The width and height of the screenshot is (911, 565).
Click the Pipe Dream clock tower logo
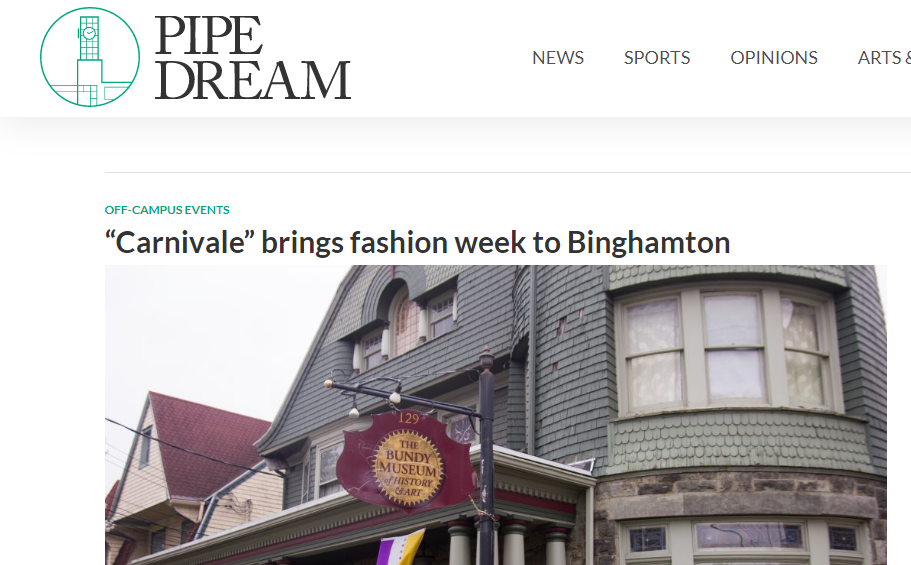coord(90,57)
